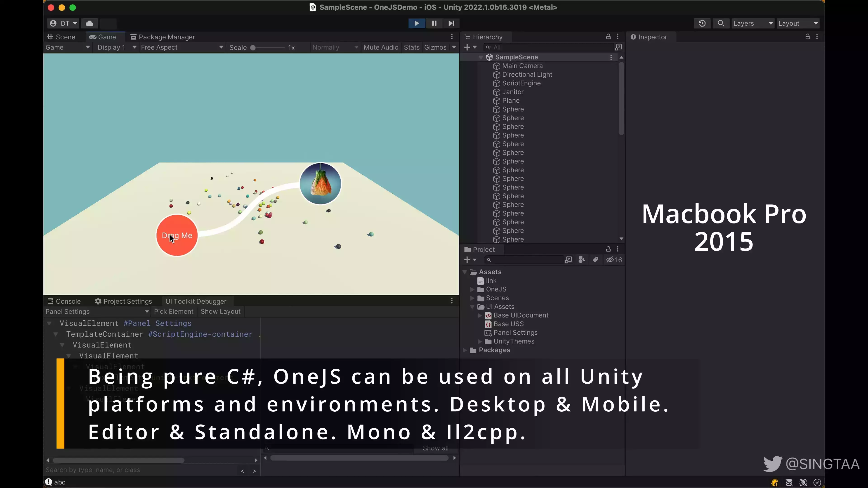Click the Pause button
The width and height of the screenshot is (868, 488).
[434, 23]
